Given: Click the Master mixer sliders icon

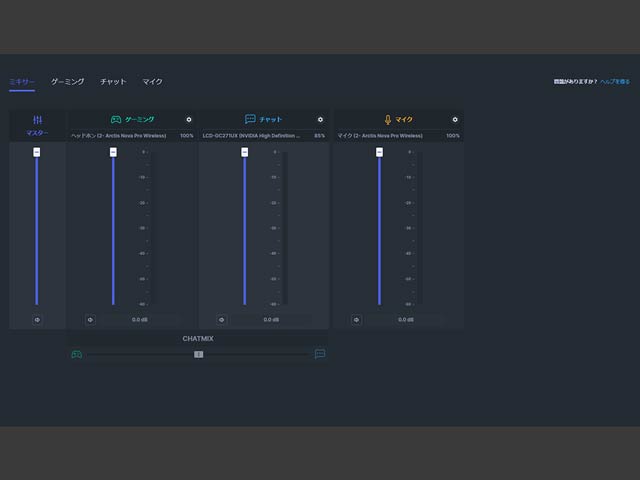Looking at the screenshot, I should click(x=38, y=120).
